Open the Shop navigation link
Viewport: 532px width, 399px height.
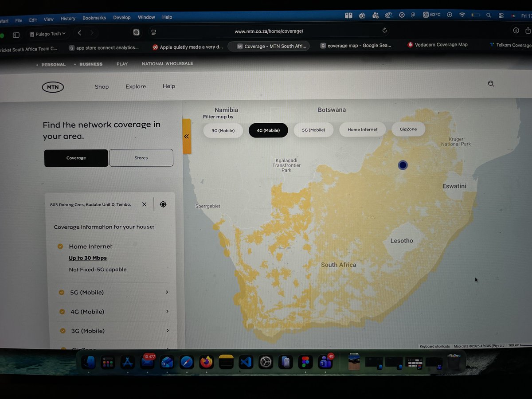click(102, 87)
